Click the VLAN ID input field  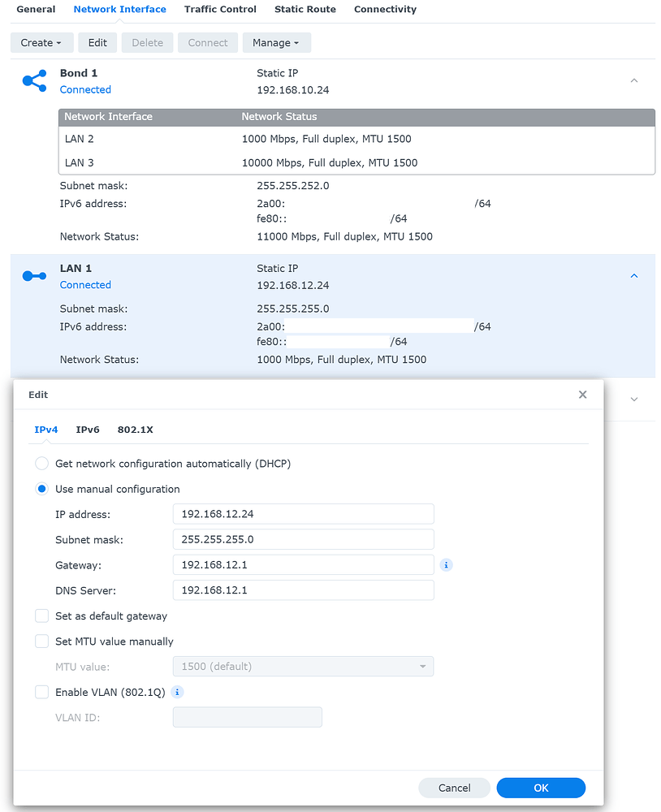pyautogui.click(x=248, y=717)
